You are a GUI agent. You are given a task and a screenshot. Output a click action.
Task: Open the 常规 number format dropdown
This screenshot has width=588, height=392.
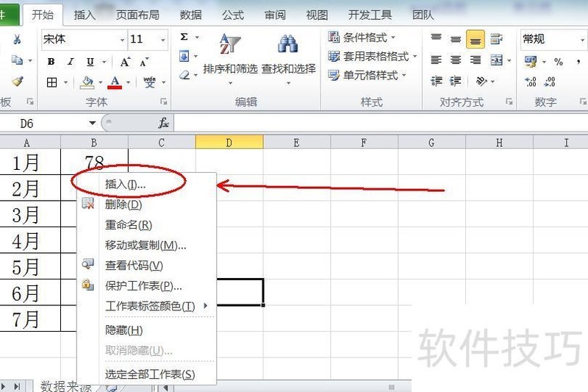click(582, 40)
